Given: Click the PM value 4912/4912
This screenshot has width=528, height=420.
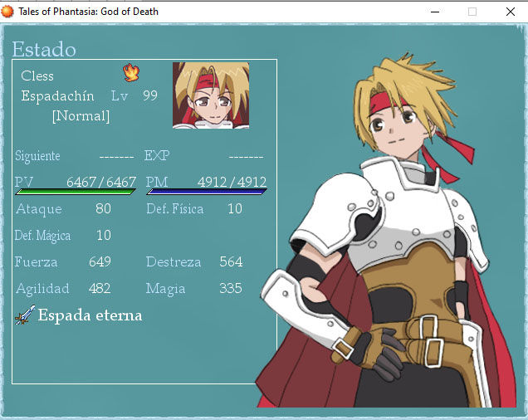Looking at the screenshot, I should 232,183.
